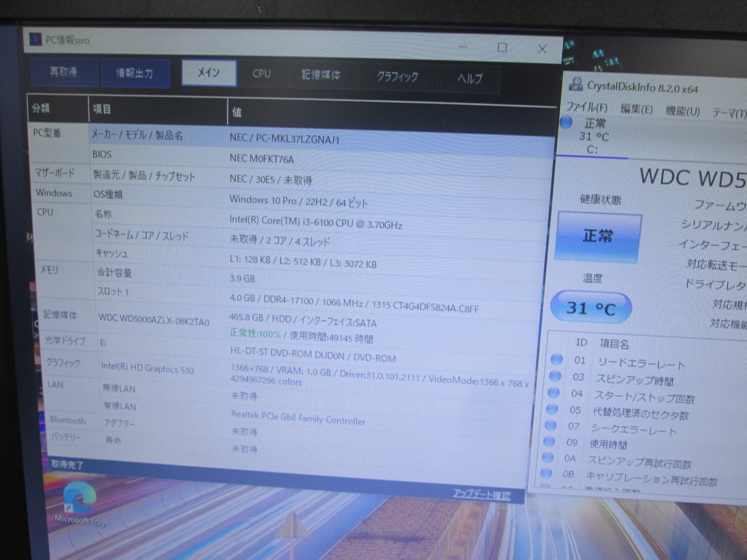Open the 編集(E) menu in CrystalDiskInfo

[636, 109]
